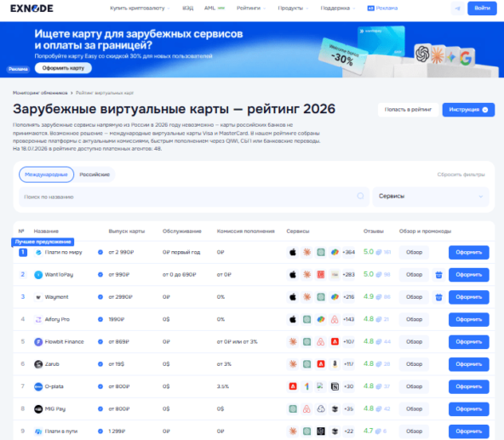This screenshot has width=504, height=440.
Task: Open Обзор for Zarub
Action: (x=414, y=364)
